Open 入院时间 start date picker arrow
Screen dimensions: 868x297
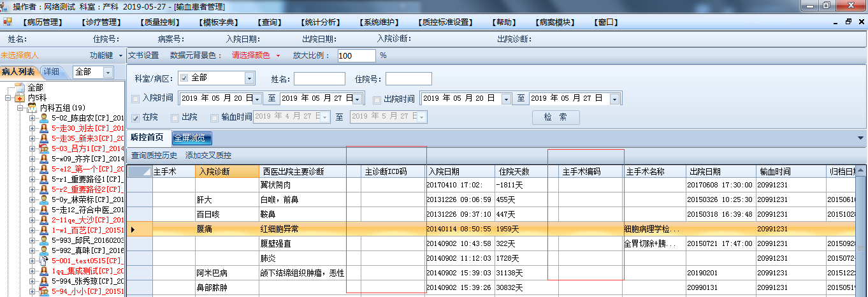257,99
